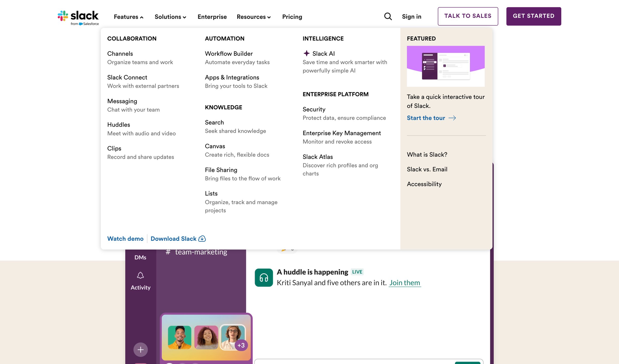Open the Security page
The width and height of the screenshot is (619, 364).
[x=314, y=109]
